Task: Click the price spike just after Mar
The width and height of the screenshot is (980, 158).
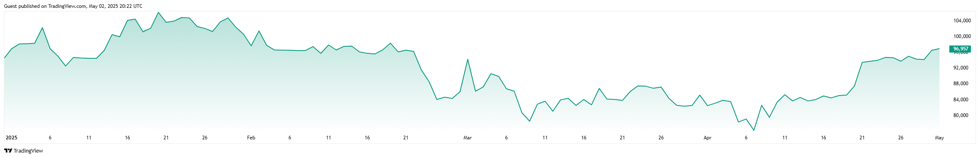Action: (468, 59)
